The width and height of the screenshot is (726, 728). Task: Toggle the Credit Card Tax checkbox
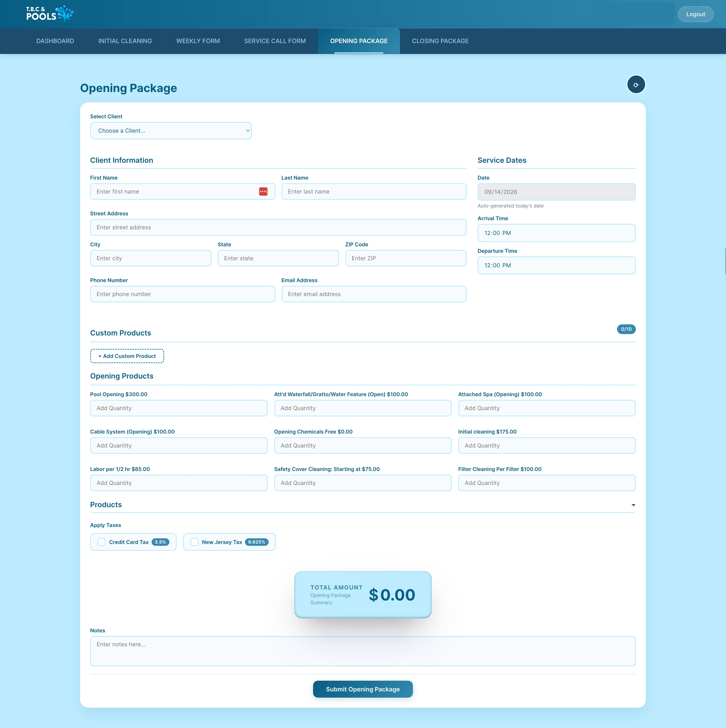coord(101,542)
